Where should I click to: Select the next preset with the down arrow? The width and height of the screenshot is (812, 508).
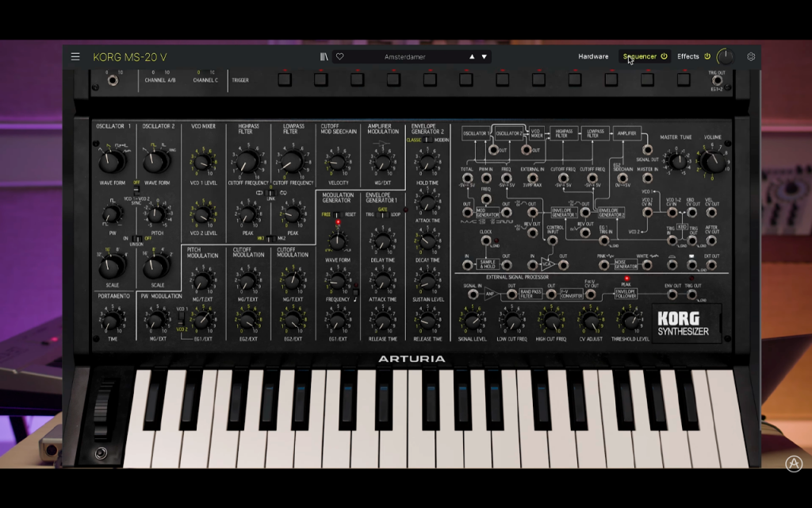pos(485,56)
